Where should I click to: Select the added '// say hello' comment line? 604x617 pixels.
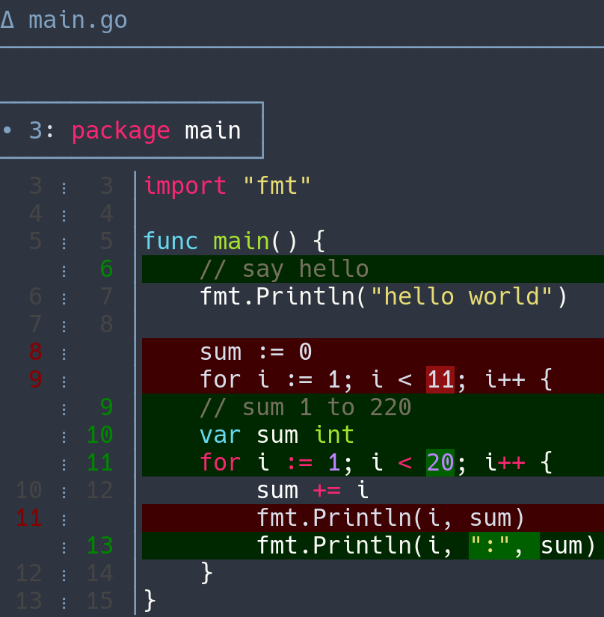click(284, 269)
